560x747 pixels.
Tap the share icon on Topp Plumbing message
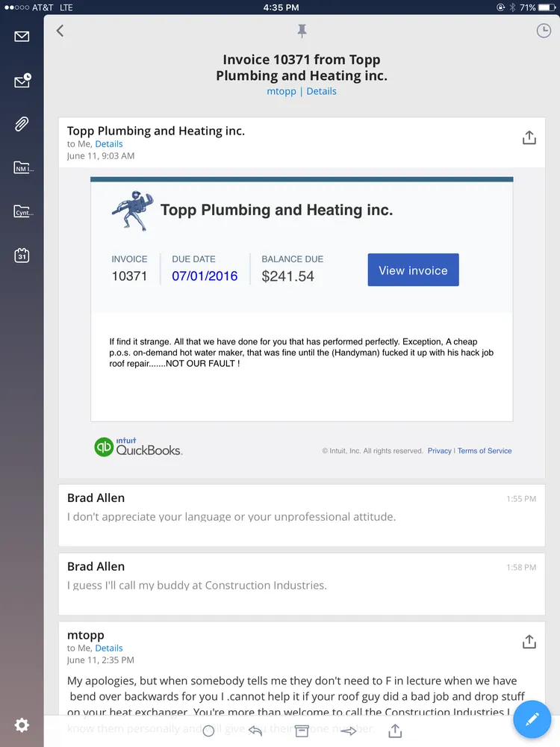[x=529, y=137]
